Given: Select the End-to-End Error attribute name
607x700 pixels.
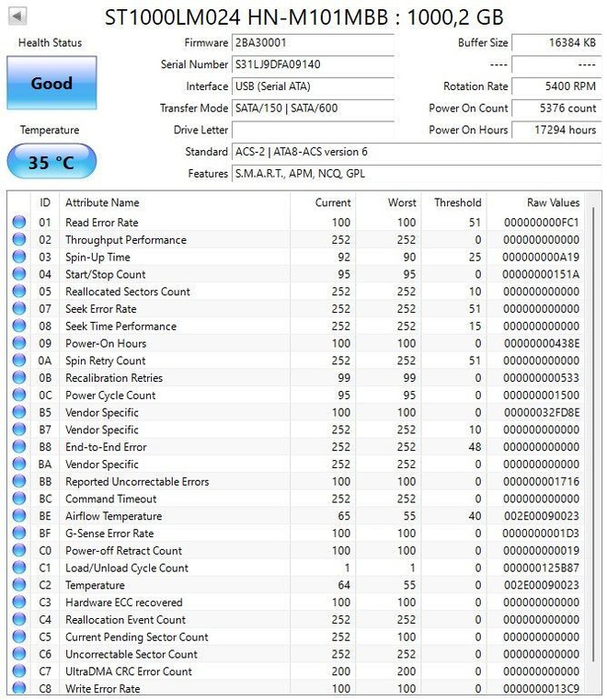Looking at the screenshot, I should click(106, 447).
